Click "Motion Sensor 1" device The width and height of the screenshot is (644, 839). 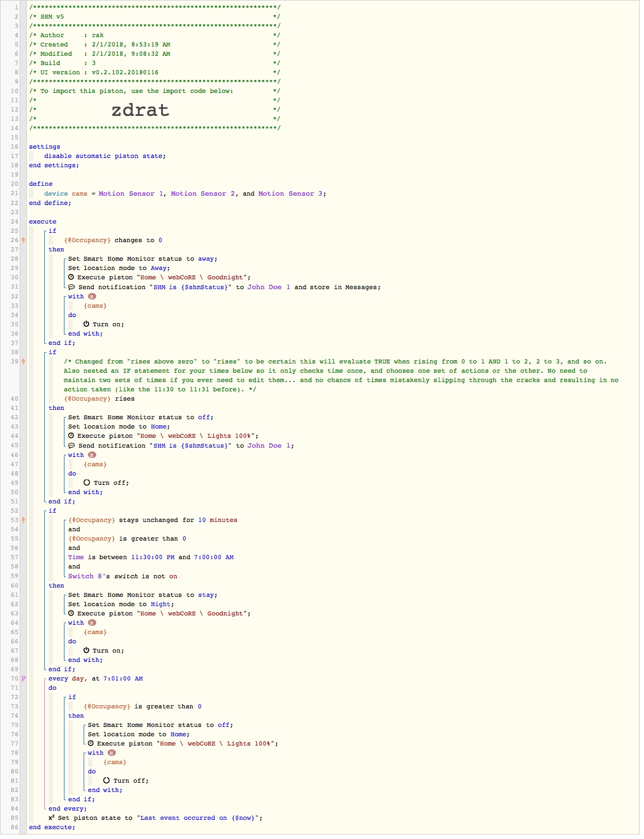pos(131,194)
